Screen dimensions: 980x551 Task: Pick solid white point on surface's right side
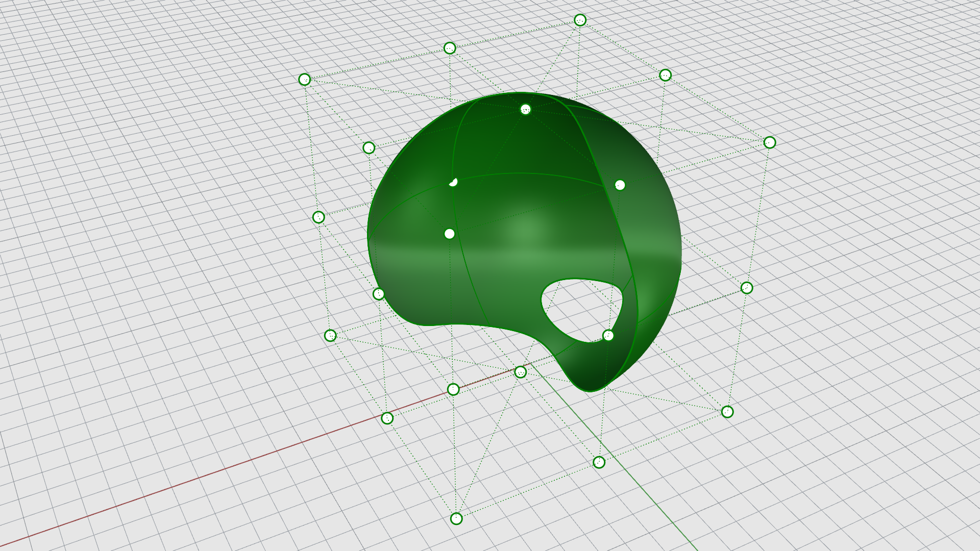tap(620, 185)
